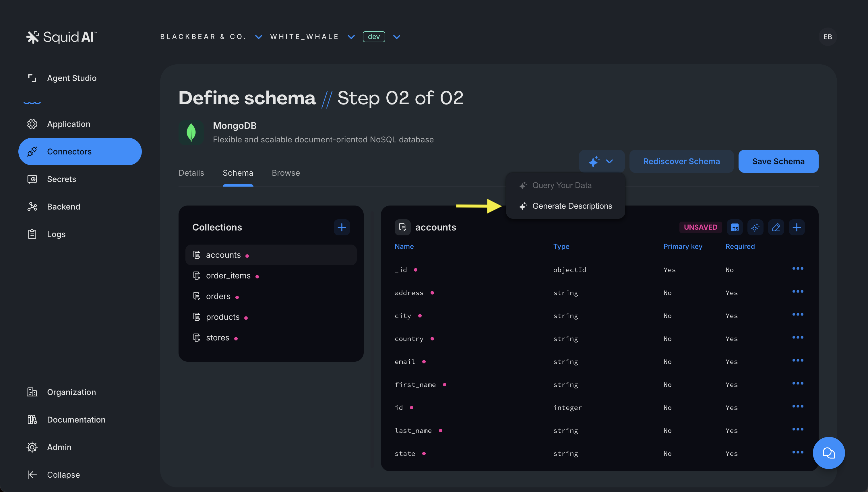Viewport: 868px width, 492px height.
Task: Click the pencil edit icon for accounts
Action: tap(776, 227)
